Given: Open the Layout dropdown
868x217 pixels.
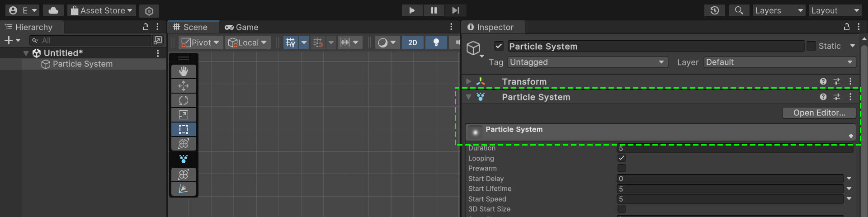Looking at the screenshot, I should 835,10.
